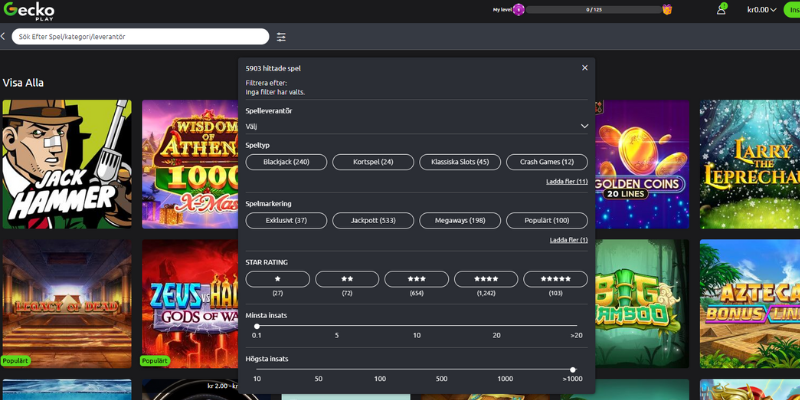Click the Gecko Play logo
The height and width of the screenshot is (400, 800).
pyautogui.click(x=29, y=10)
